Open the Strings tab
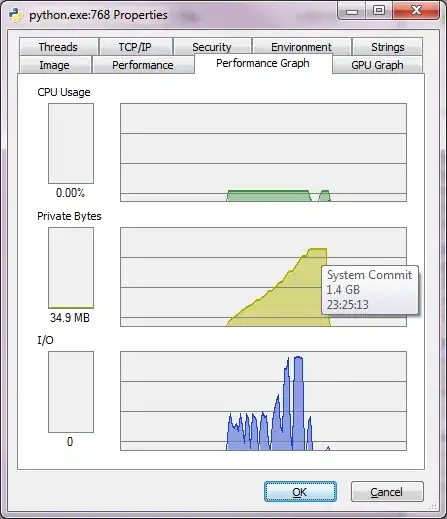The image size is (447, 519). [x=388, y=47]
